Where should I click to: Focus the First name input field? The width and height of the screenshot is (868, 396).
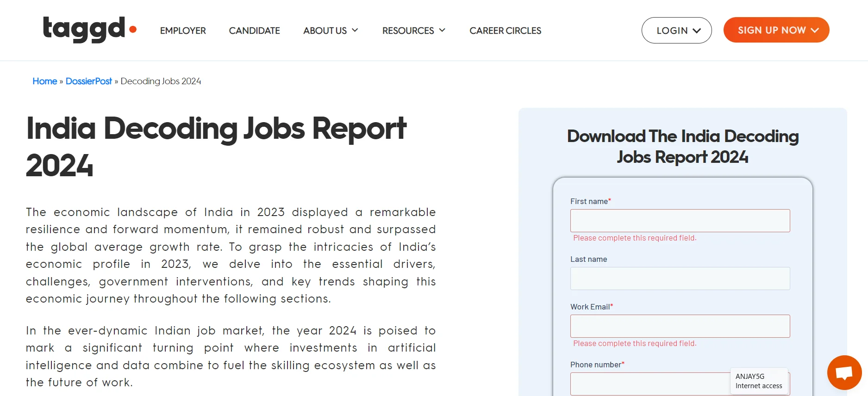click(x=680, y=221)
